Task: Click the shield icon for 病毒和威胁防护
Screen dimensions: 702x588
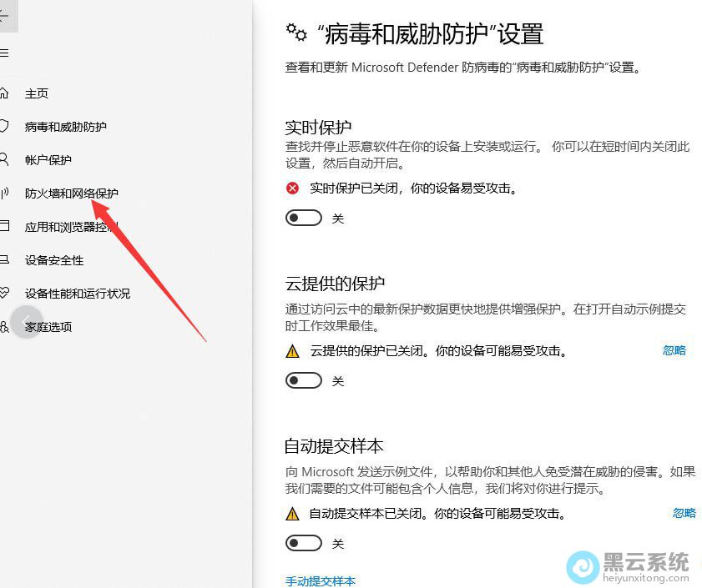Action: (4, 126)
